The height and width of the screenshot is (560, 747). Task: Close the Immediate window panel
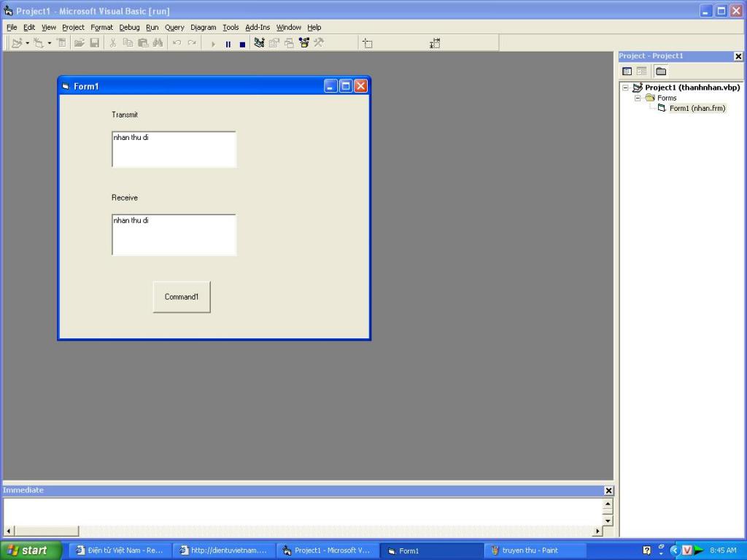click(x=608, y=491)
